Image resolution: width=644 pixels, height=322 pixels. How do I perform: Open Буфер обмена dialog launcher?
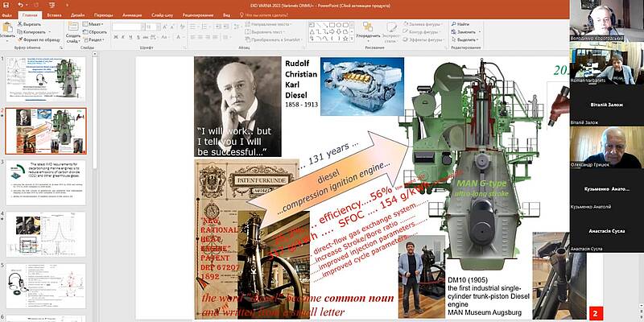coord(61,48)
